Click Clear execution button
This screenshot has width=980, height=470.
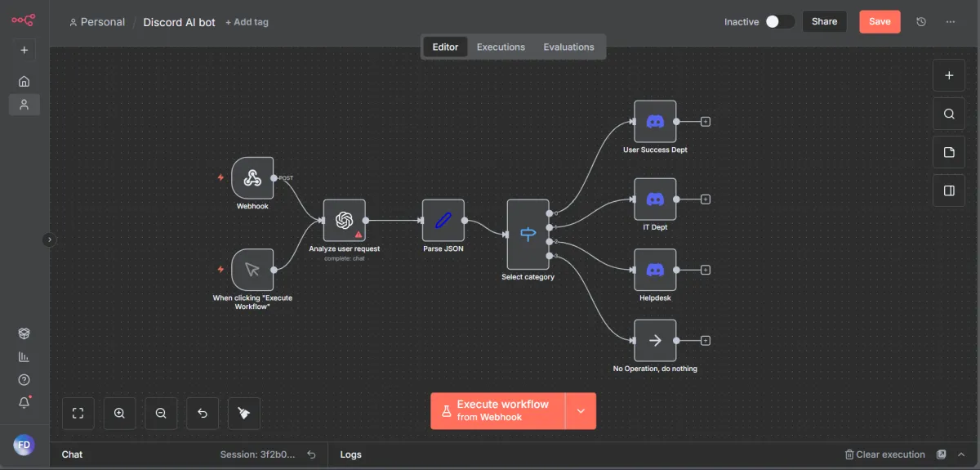(x=885, y=454)
